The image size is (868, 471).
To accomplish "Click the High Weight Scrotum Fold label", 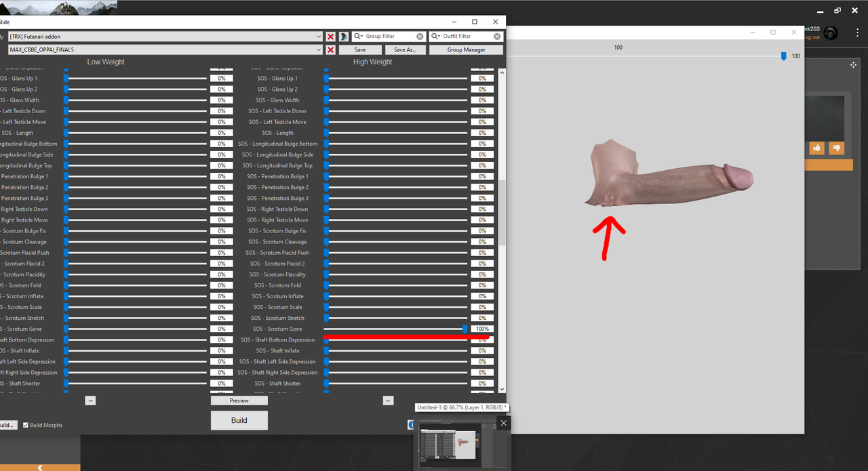I will click(277, 285).
